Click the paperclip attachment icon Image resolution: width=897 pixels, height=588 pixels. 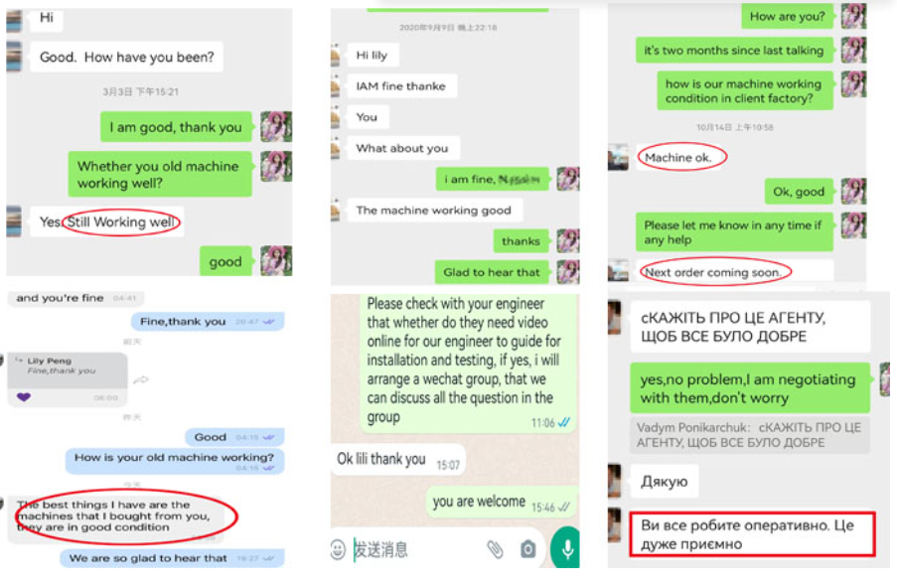pos(495,549)
